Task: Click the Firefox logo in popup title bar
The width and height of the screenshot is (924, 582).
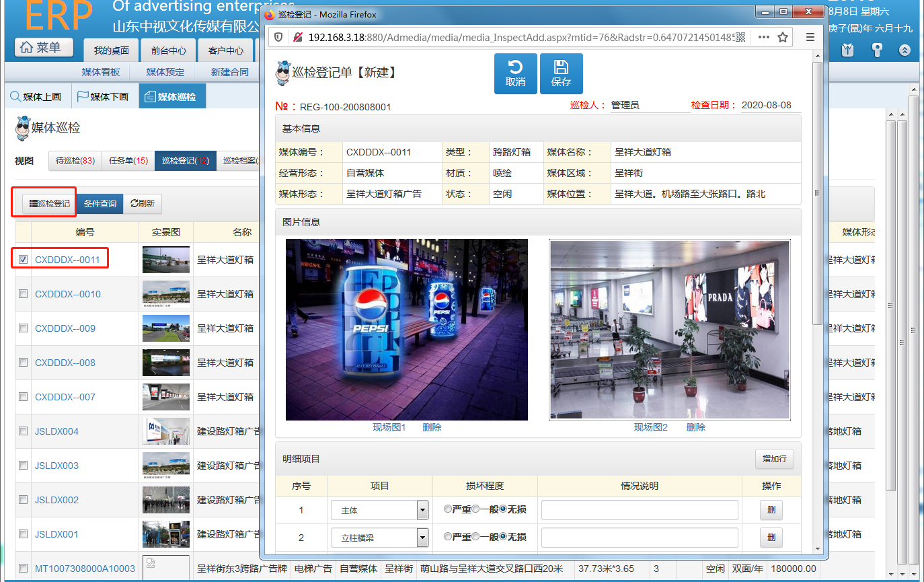Action: click(x=269, y=14)
